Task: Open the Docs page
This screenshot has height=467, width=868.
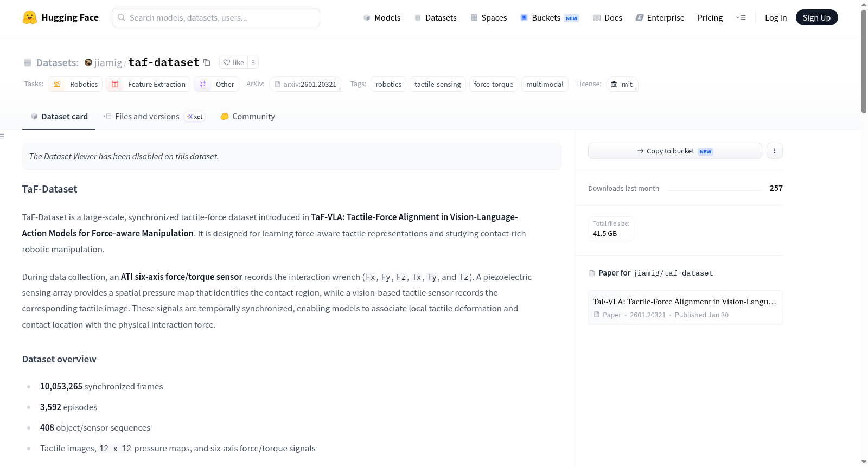Action: pos(608,17)
